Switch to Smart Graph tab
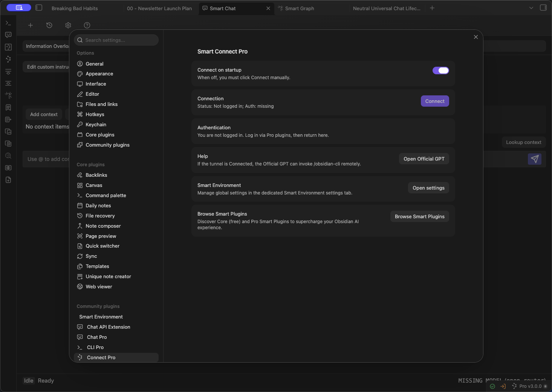The width and height of the screenshot is (552, 392). click(x=300, y=8)
